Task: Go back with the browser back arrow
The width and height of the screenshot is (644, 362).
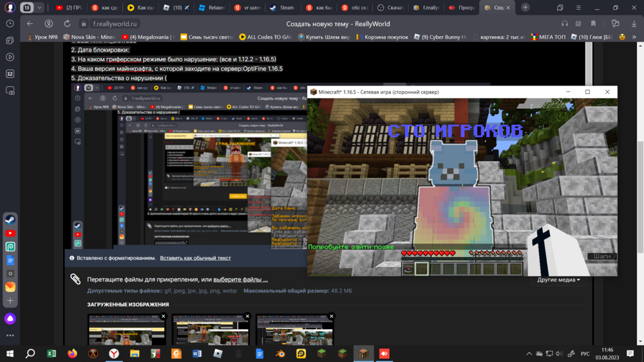Action: click(30, 24)
